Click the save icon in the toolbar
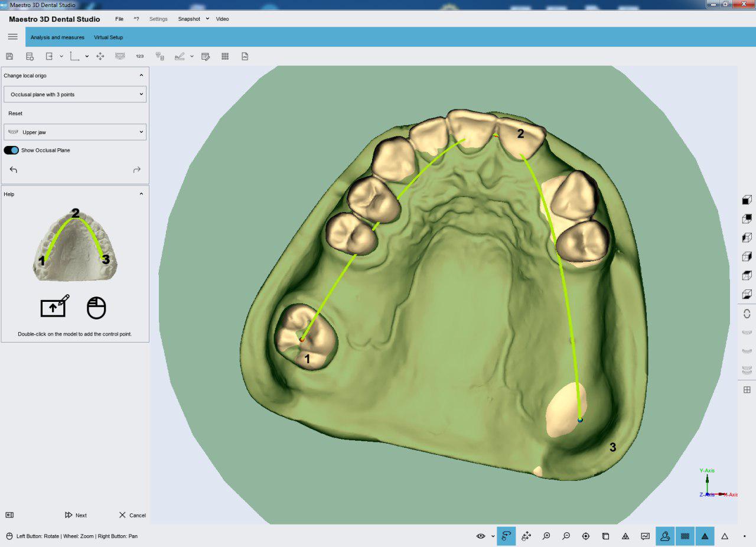The width and height of the screenshot is (756, 547). coord(9,56)
